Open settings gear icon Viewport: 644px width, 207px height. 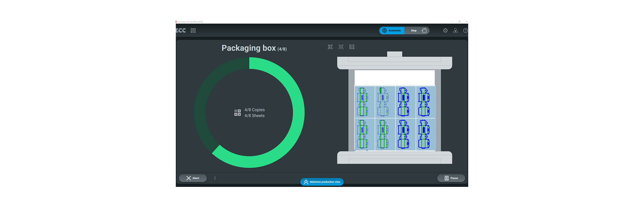[445, 30]
